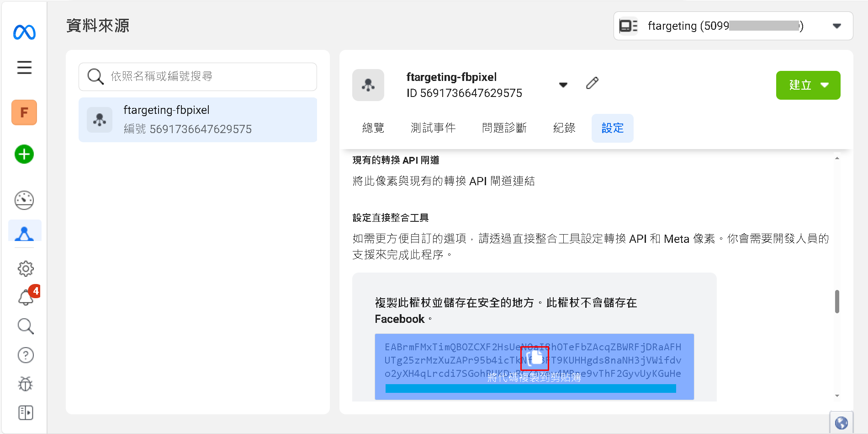Open the dashboard gauge overview icon

24,200
